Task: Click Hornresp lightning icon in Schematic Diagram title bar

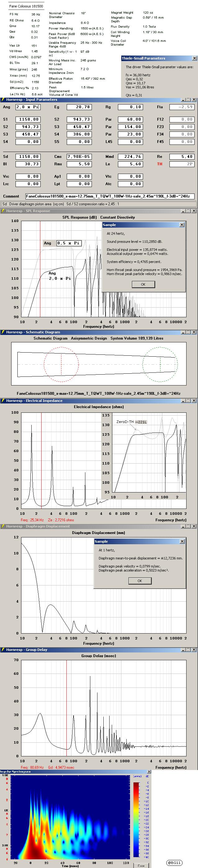Action: tap(3, 332)
